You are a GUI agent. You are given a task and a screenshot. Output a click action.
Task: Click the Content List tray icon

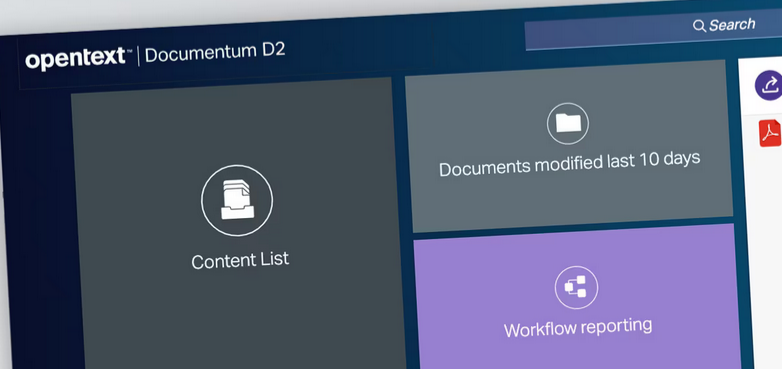pos(237,200)
